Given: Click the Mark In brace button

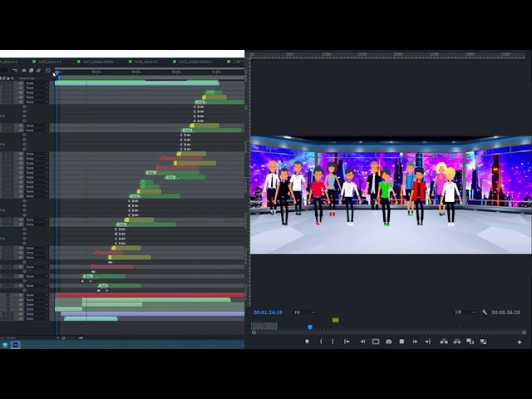Looking at the screenshot, I should coord(321,342).
